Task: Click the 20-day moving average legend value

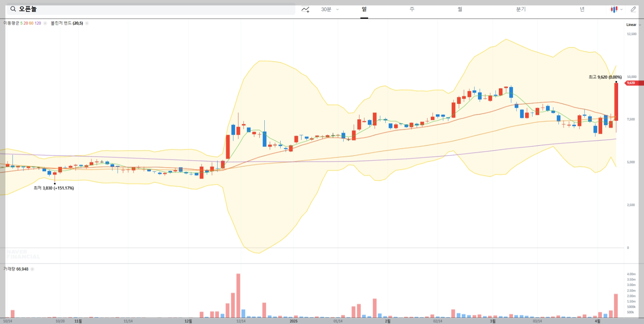Action: point(26,23)
